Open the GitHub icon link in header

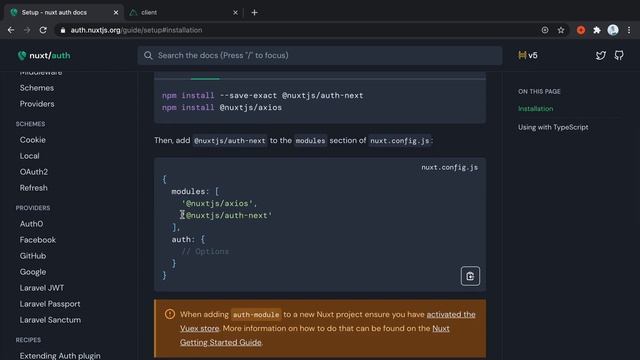[619, 56]
